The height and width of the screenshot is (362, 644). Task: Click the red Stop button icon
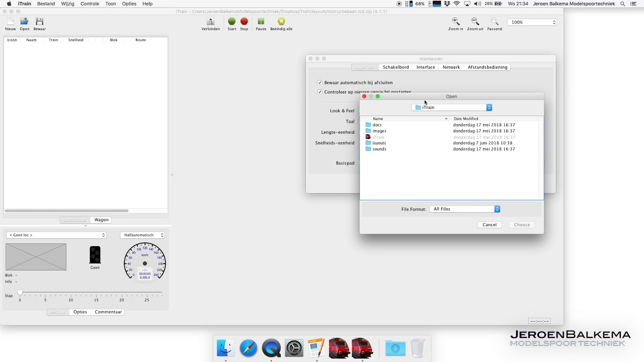pyautogui.click(x=244, y=21)
